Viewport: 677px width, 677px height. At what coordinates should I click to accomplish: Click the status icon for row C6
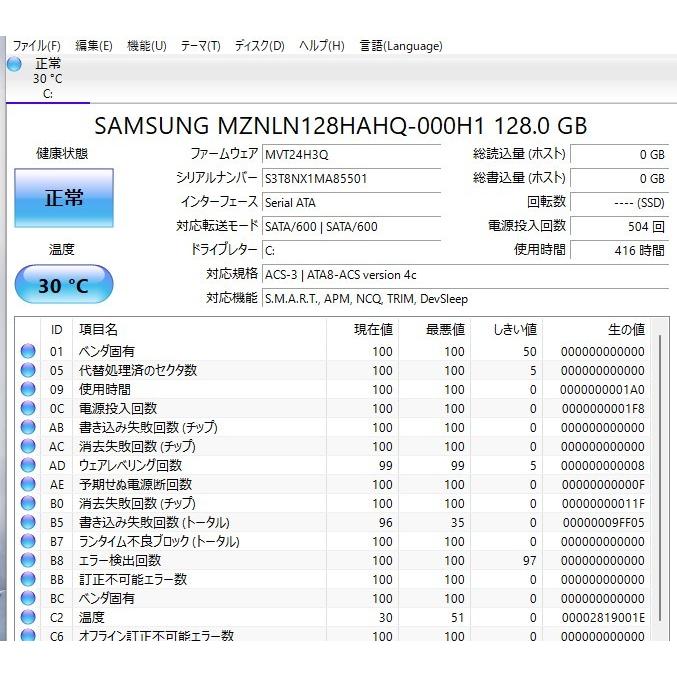(28, 635)
